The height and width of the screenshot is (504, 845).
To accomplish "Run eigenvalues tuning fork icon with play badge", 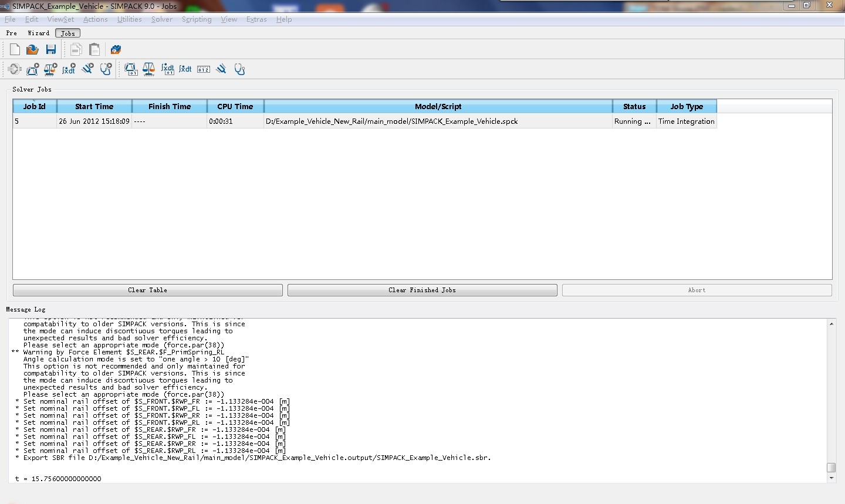I will (87, 69).
